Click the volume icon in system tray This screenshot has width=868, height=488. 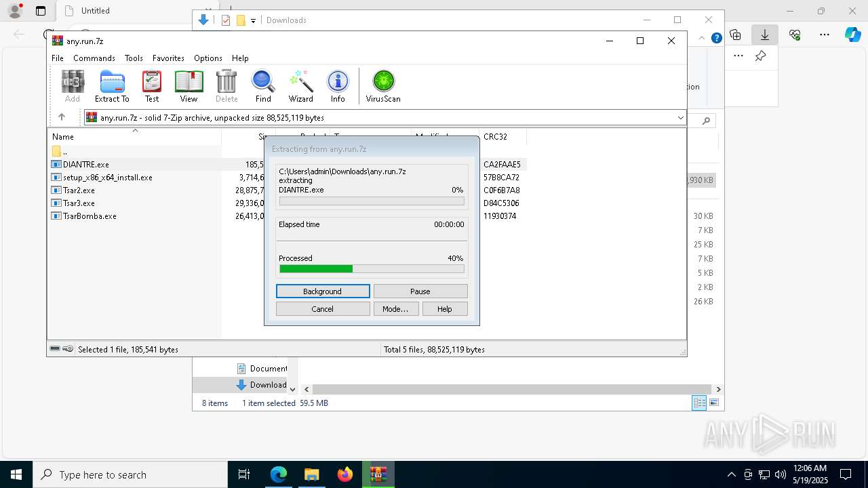point(781,474)
